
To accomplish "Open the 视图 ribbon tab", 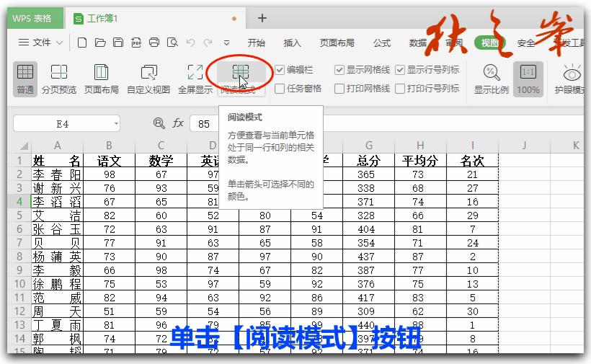I will [489, 43].
